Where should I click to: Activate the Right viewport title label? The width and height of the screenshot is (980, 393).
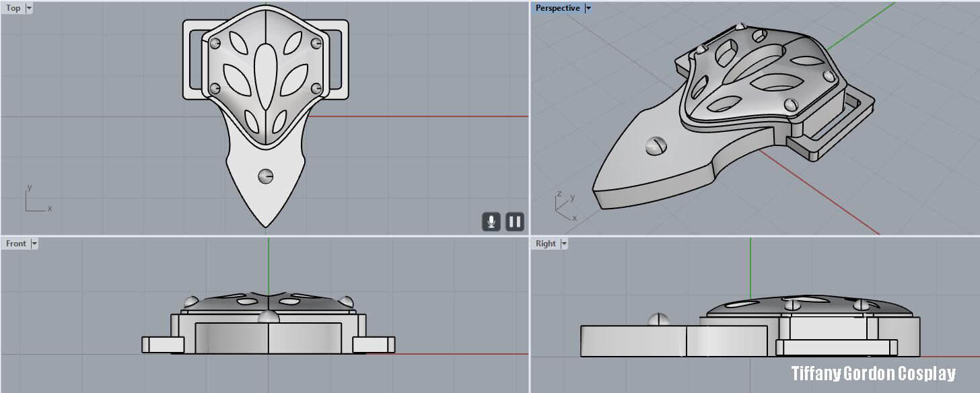546,244
